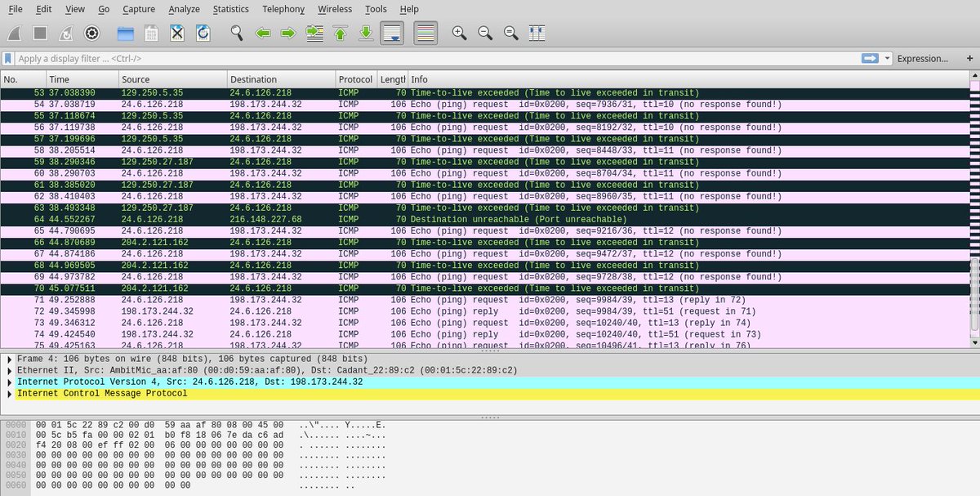Open the Tools menu
This screenshot has height=496, width=980.
click(376, 9)
